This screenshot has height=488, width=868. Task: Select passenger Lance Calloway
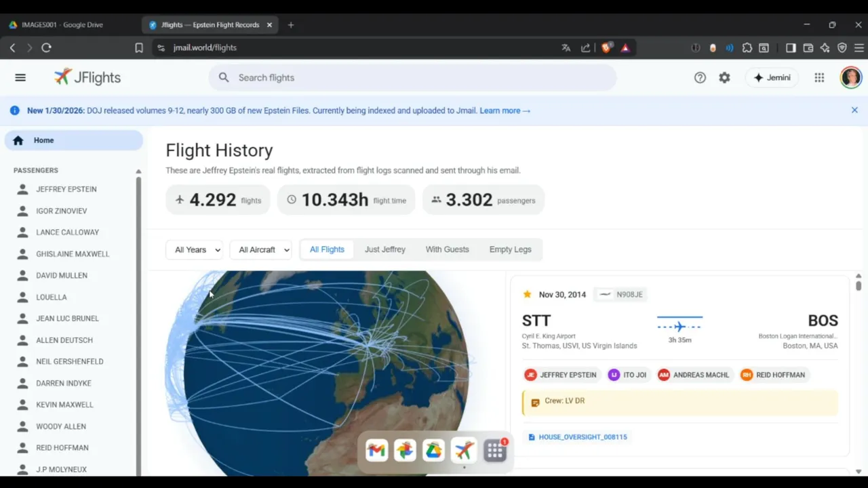(67, 232)
